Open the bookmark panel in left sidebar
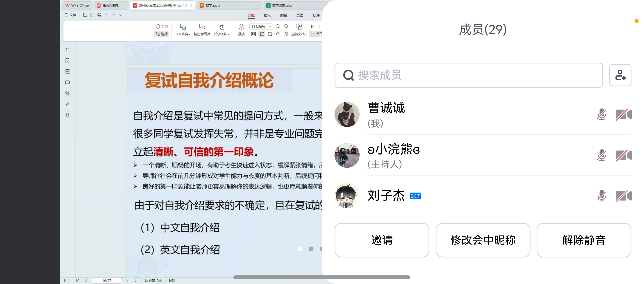644x284 pixels. [67, 61]
